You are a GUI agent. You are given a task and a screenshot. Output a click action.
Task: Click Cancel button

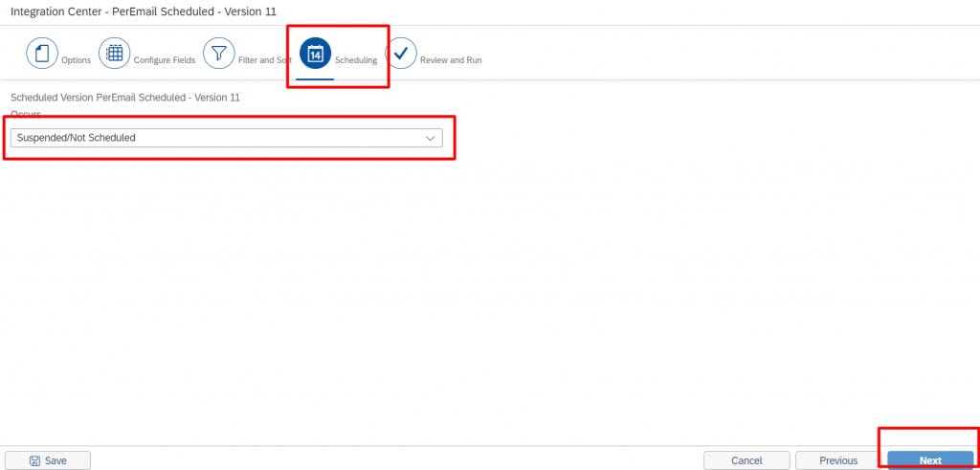tap(746, 460)
